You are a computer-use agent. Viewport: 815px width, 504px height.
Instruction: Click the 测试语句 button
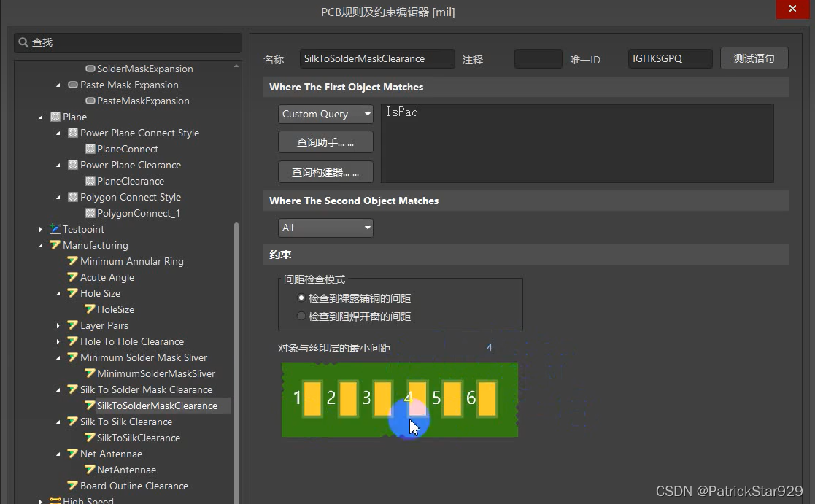754,58
